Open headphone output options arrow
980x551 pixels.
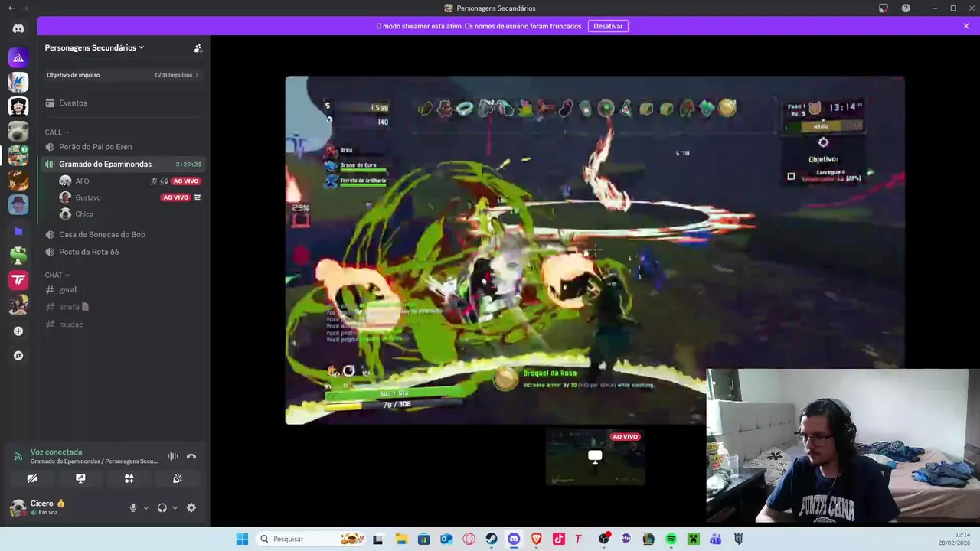pos(175,507)
